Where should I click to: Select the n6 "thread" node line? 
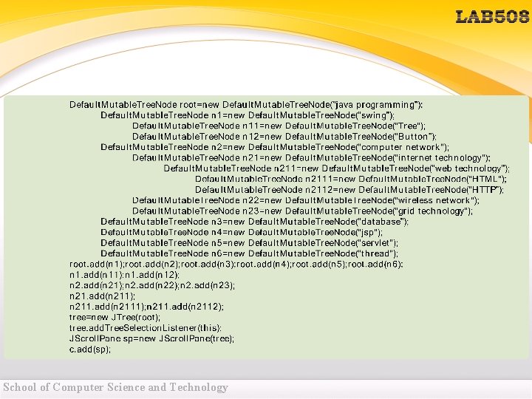click(250, 253)
